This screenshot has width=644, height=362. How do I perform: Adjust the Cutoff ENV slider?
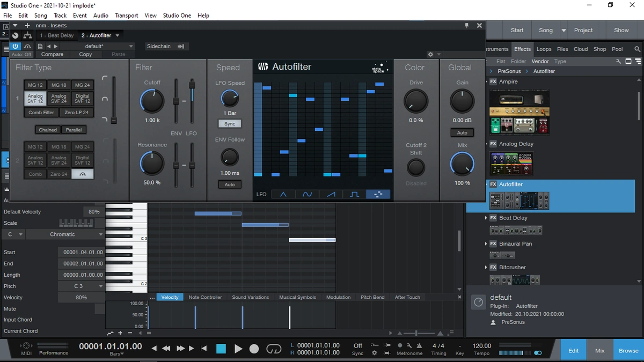(x=175, y=101)
